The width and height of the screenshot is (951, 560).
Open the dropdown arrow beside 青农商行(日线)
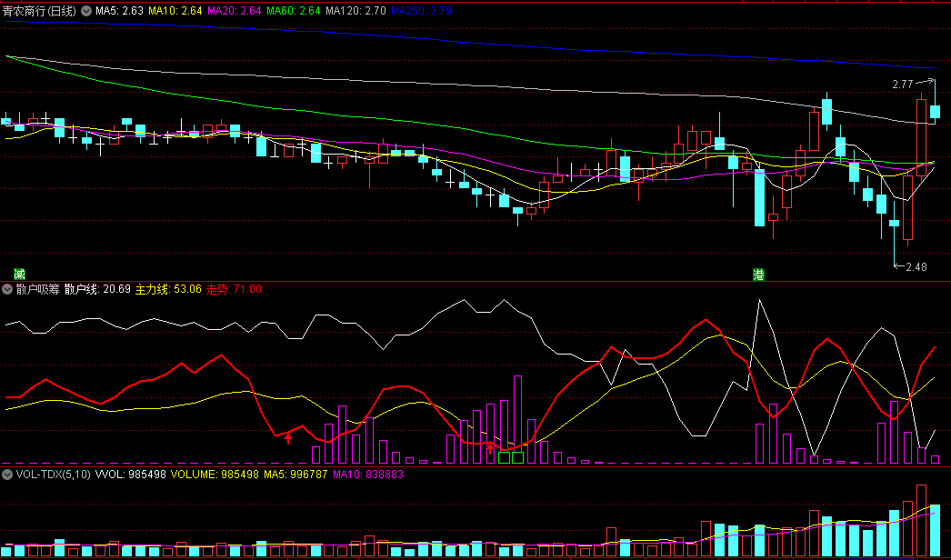pos(86,11)
